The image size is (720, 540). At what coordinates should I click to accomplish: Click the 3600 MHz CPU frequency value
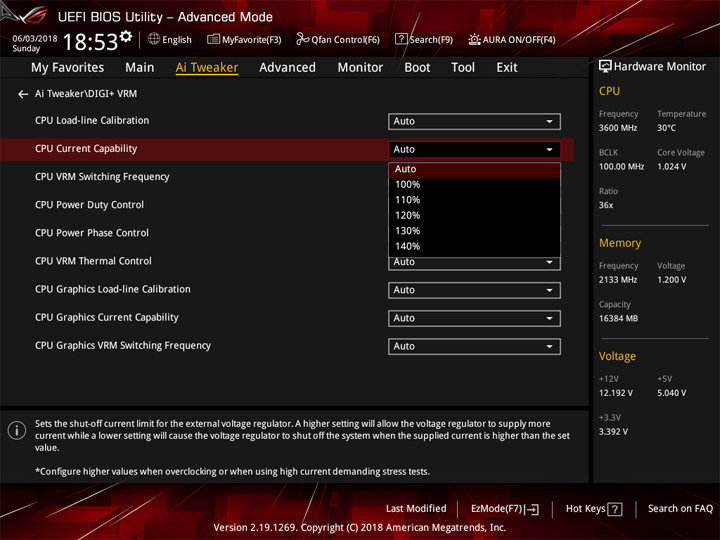point(618,128)
